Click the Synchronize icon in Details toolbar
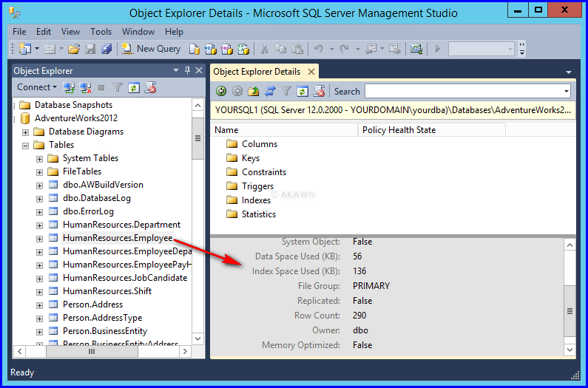 pos(270,91)
